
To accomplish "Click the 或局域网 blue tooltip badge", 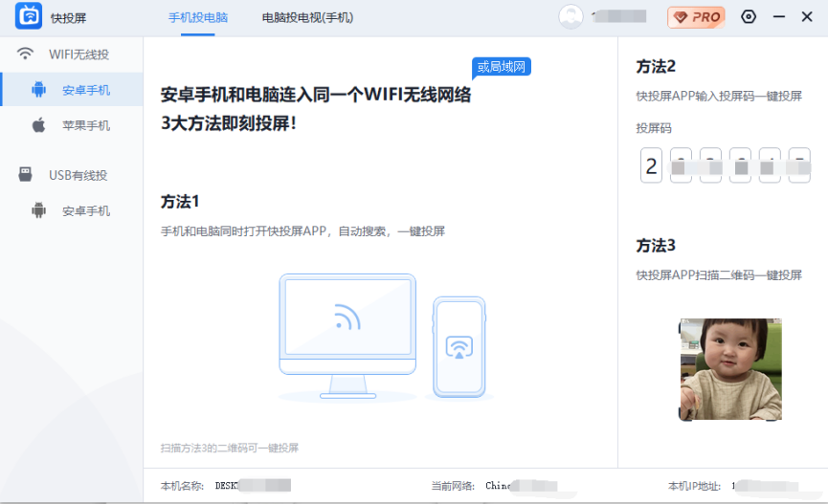I will coord(502,67).
